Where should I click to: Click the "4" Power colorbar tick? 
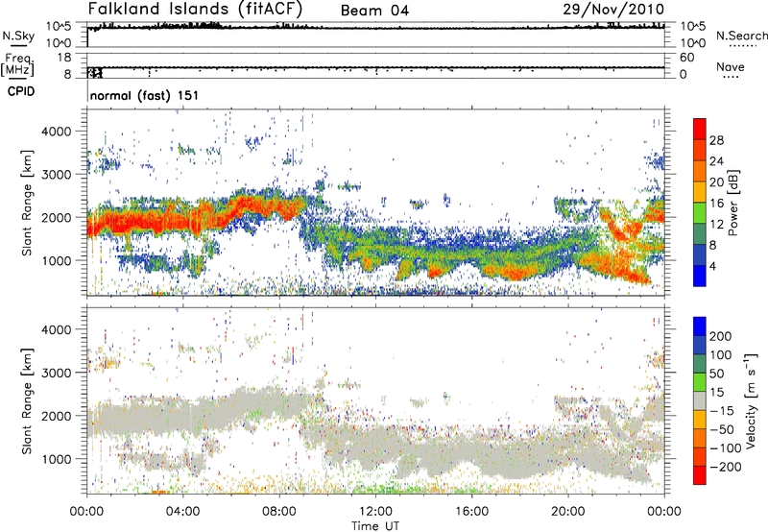point(712,267)
